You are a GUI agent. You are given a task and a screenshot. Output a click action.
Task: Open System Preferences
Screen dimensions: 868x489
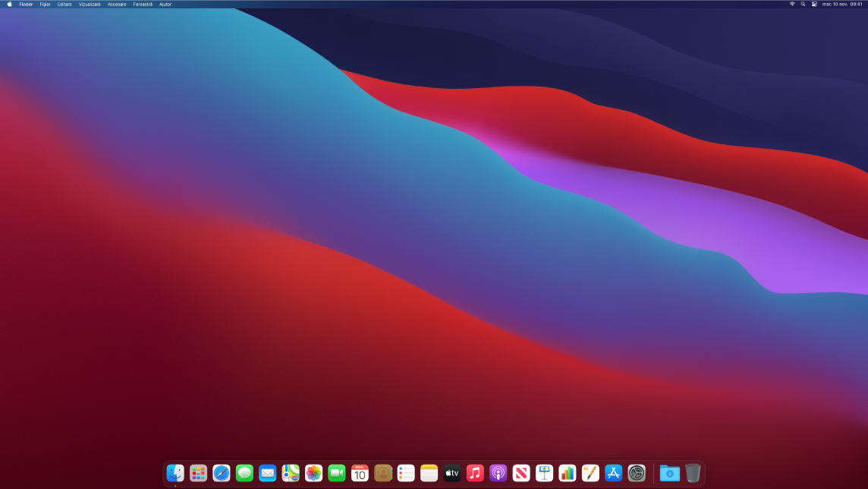(636, 473)
